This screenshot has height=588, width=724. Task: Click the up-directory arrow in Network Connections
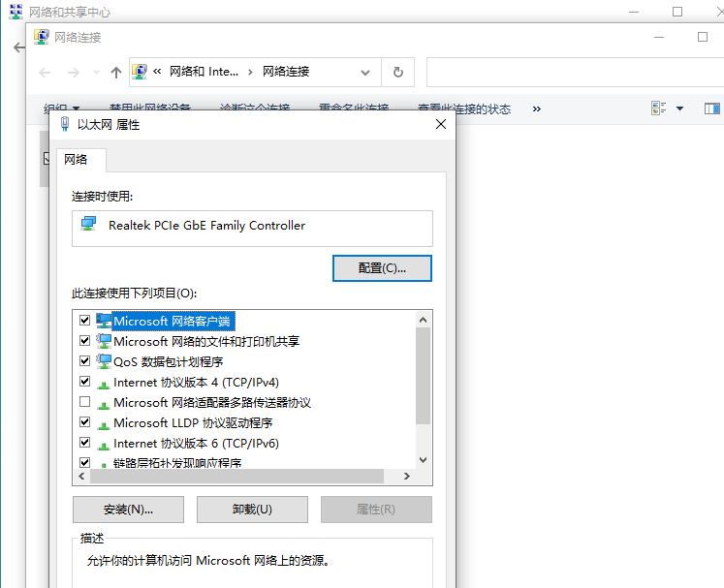[x=116, y=73]
